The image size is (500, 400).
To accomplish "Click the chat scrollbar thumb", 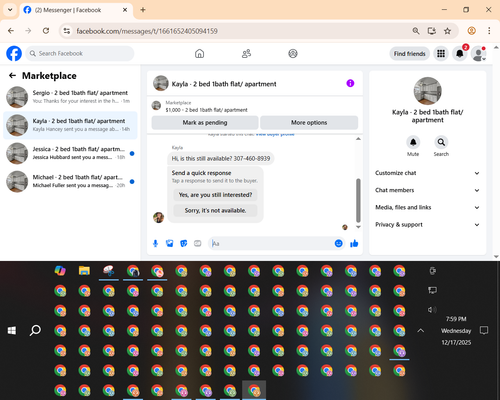I will (358, 200).
